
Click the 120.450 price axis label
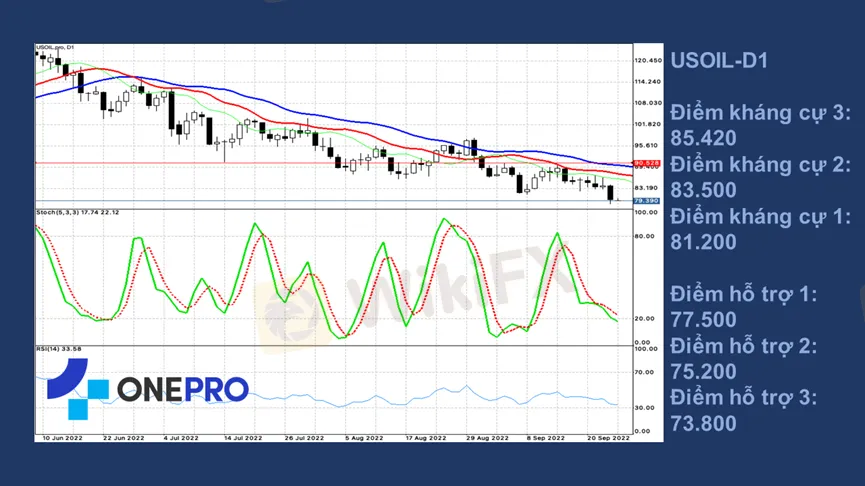click(x=647, y=60)
